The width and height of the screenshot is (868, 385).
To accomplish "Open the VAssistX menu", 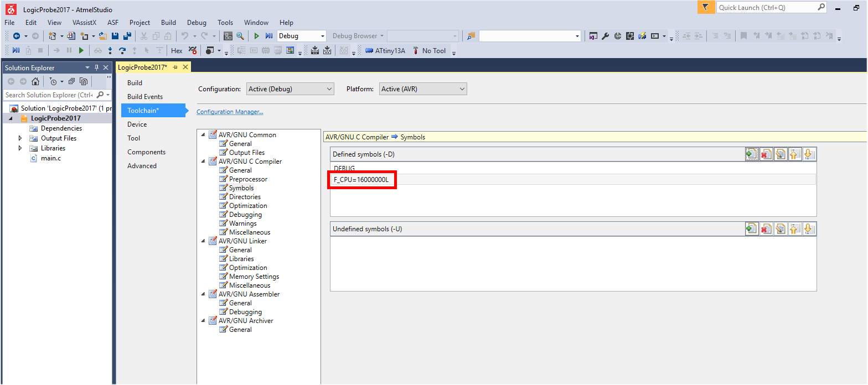I will 84,23.
